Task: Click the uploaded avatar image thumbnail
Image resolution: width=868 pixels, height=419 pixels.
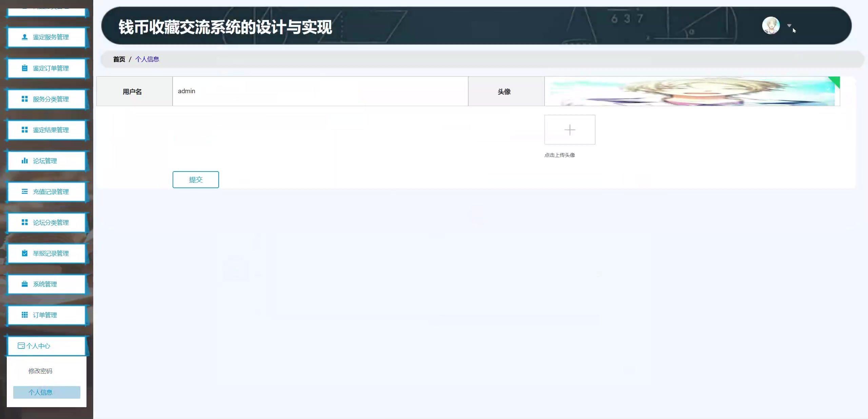Action: [692, 91]
